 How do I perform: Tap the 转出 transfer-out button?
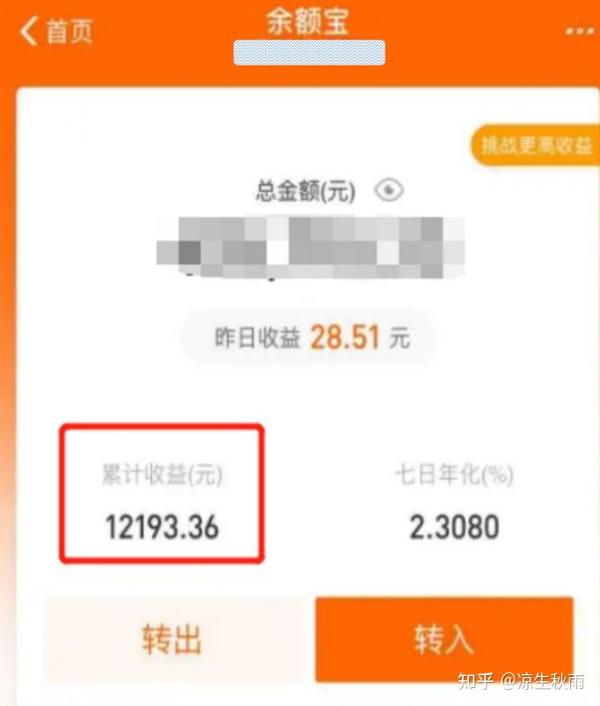coord(172,639)
